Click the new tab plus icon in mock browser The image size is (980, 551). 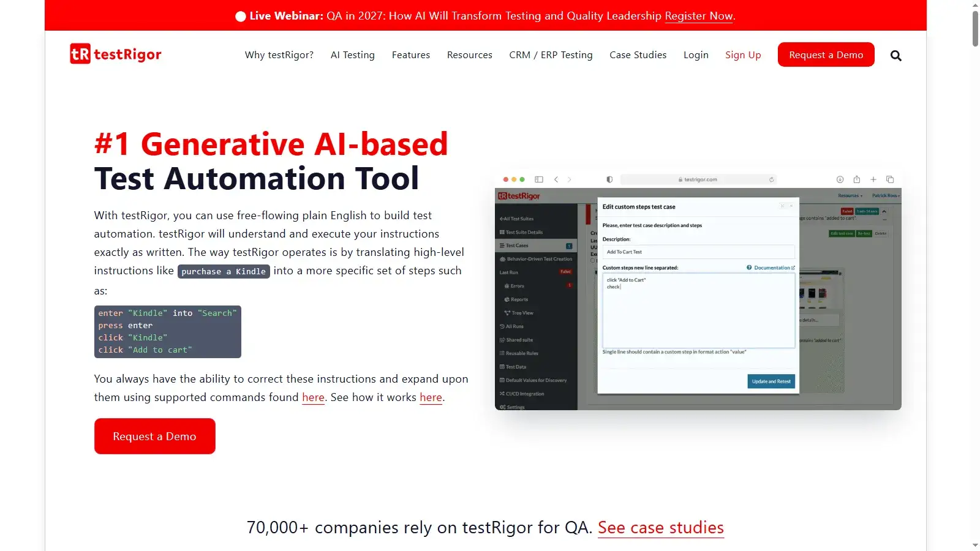coord(873,179)
